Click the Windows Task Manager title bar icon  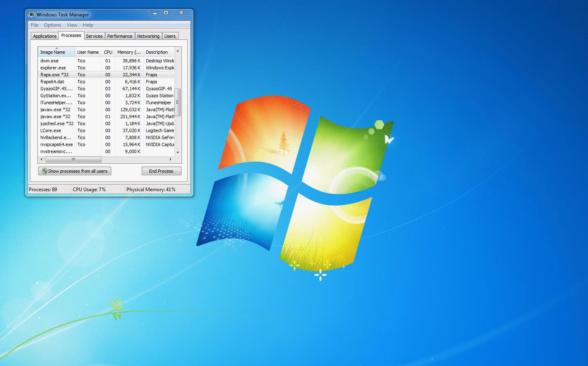tap(32, 14)
